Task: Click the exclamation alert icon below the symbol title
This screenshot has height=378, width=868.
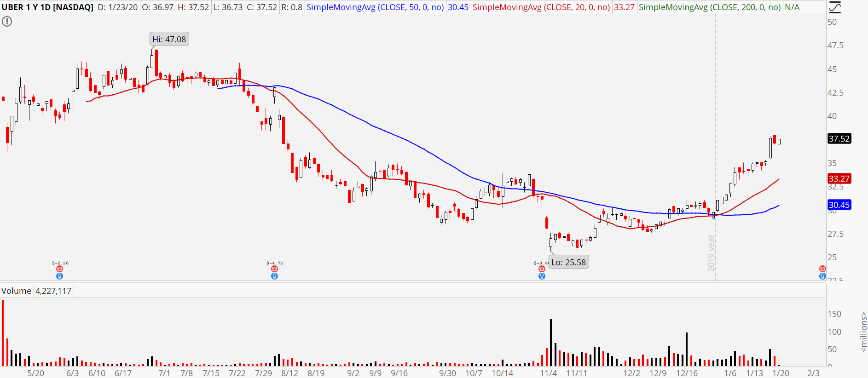Action: (x=7, y=22)
